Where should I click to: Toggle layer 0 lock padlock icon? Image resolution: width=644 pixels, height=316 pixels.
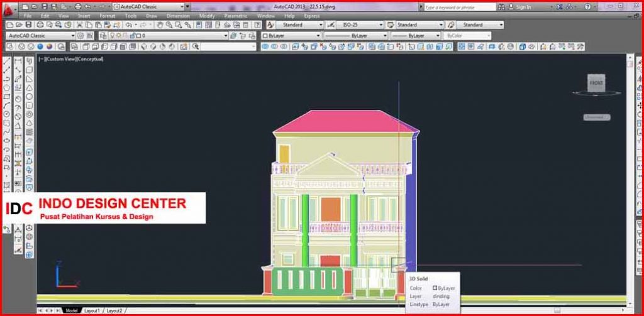pyautogui.click(x=132, y=36)
